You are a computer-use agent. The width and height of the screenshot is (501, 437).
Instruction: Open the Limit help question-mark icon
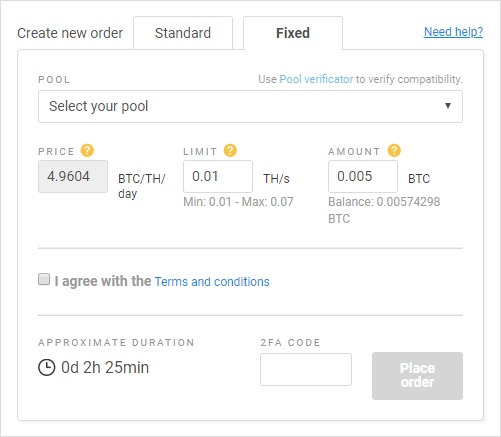230,151
